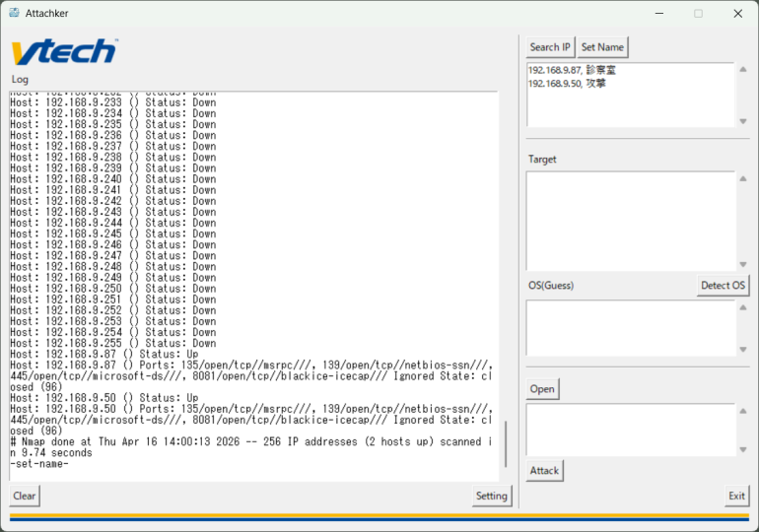Click the down arrow in the OS(Guess) box
Viewport: 759px width, 532px height.
742,349
